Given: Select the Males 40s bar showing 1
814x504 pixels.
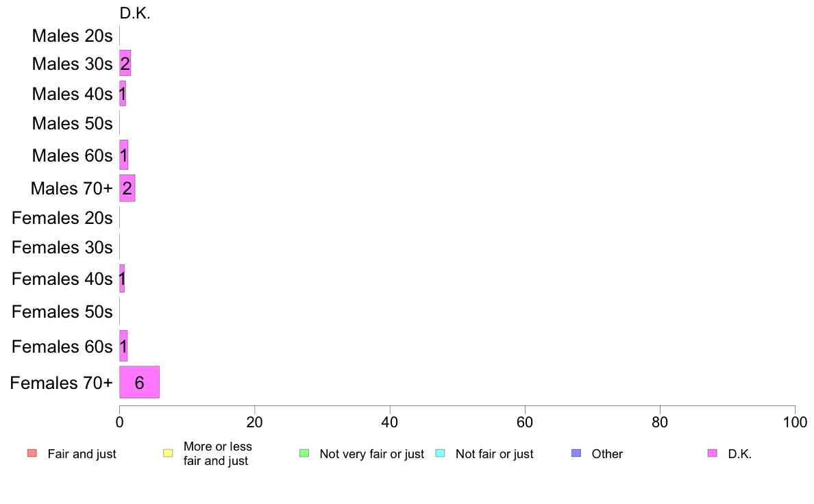Looking at the screenshot, I should 123,93.
